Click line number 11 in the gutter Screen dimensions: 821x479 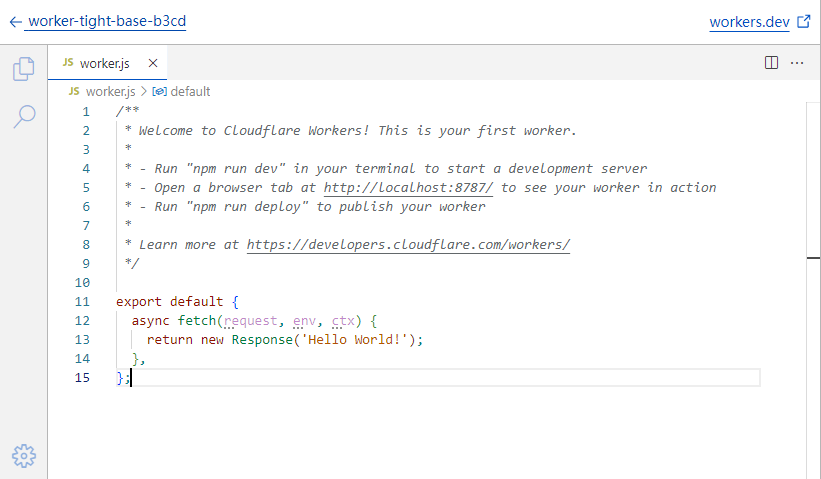[82, 301]
